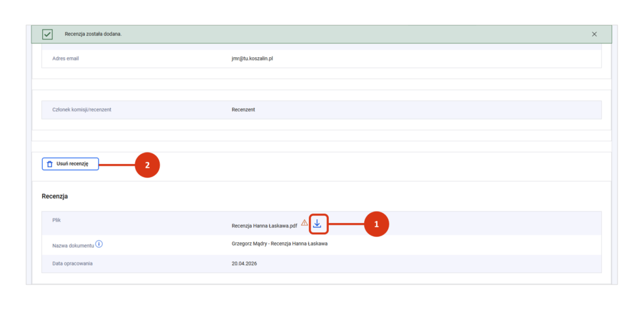This screenshot has width=644, height=319.
Task: Click the green checkmark icon in the notification
Action: (x=47, y=34)
